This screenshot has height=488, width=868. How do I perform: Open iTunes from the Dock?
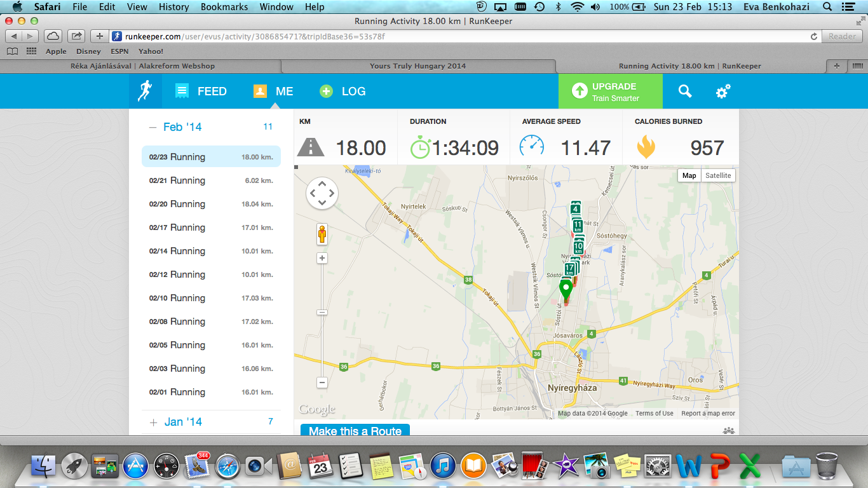click(x=442, y=466)
